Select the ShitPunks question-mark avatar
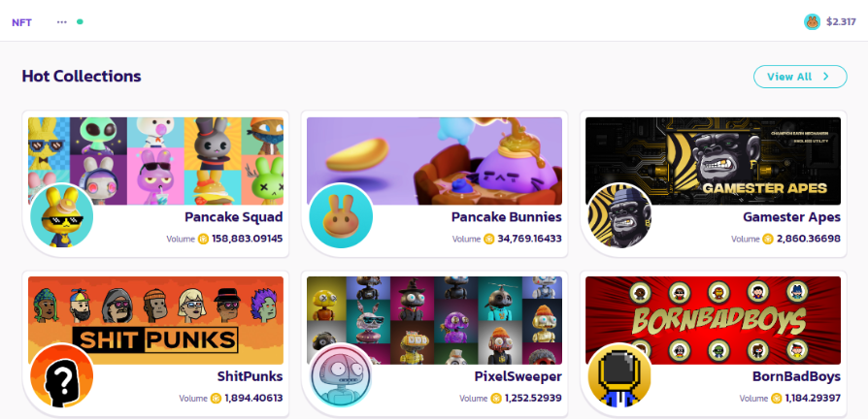This screenshot has height=419, width=868. [x=61, y=376]
